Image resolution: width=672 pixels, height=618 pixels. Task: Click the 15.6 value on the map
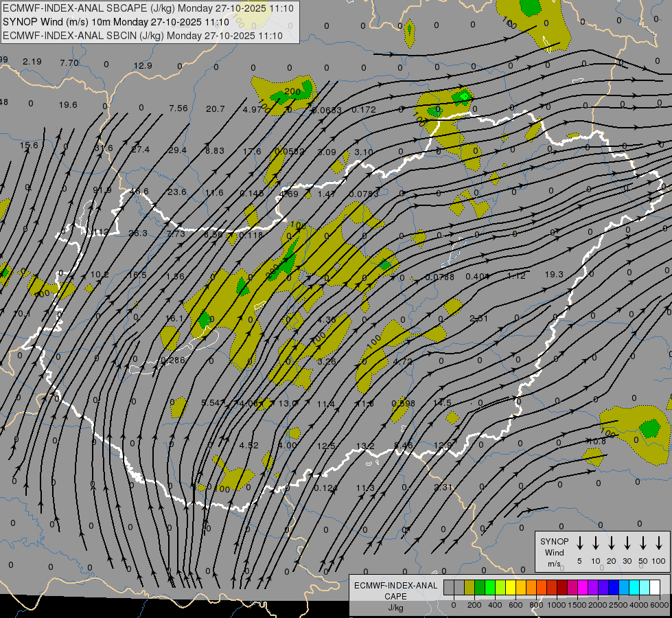click(29, 146)
